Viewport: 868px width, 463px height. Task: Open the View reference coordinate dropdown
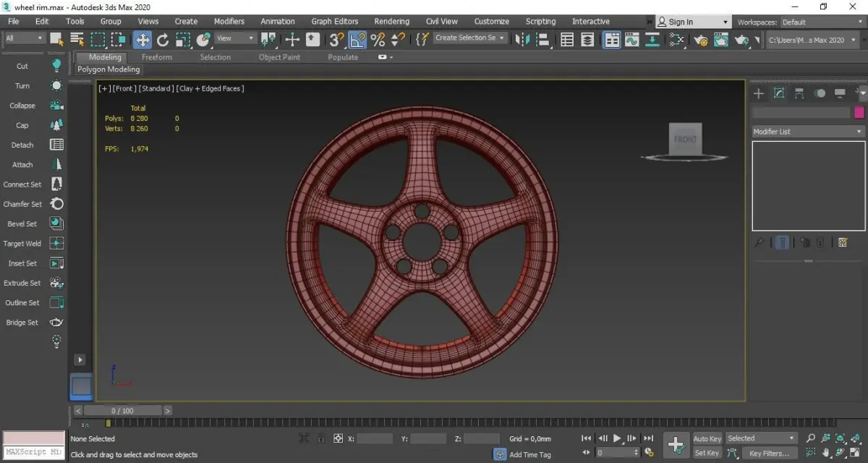click(x=236, y=38)
